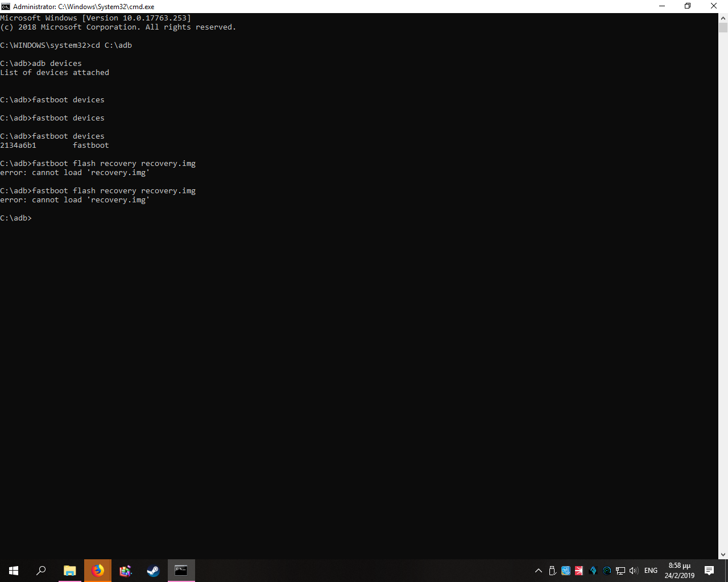Open the network status tray icon

click(621, 571)
